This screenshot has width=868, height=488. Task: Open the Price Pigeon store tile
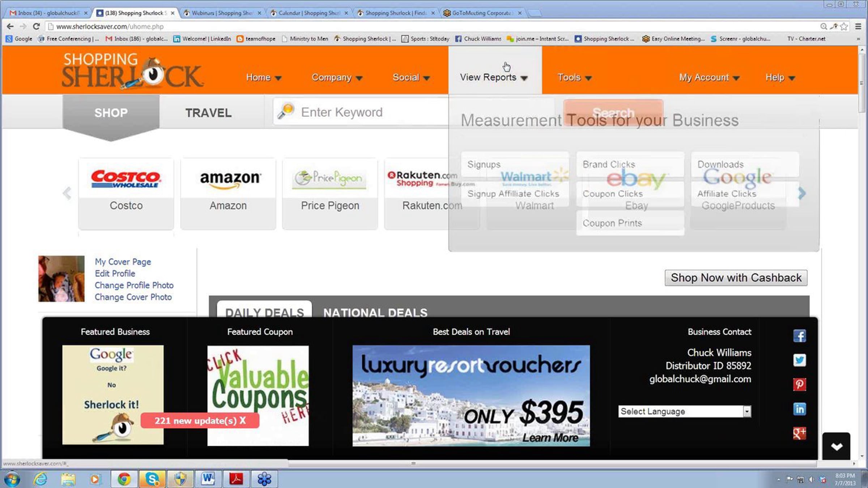coord(330,194)
